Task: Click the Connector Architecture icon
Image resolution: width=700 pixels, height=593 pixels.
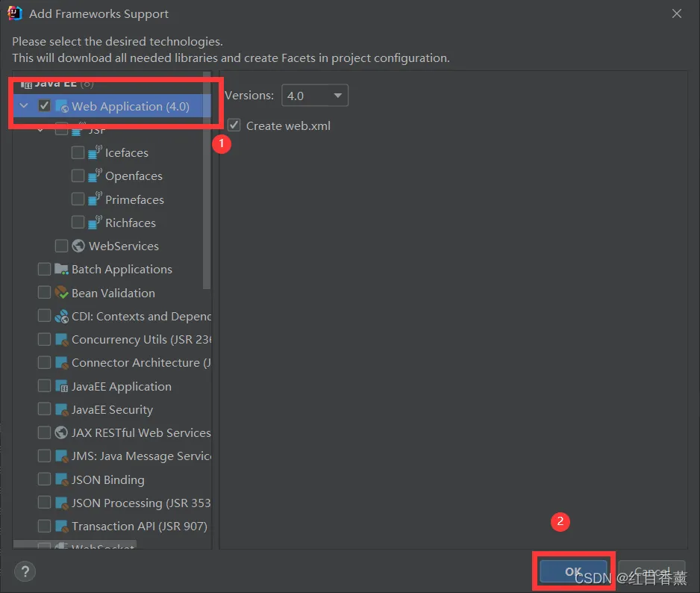Action: point(61,362)
